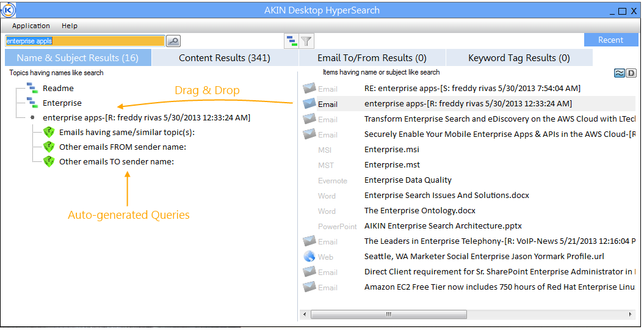Select Enterprise topic in tree
This screenshot has width=644, height=330.
62,103
